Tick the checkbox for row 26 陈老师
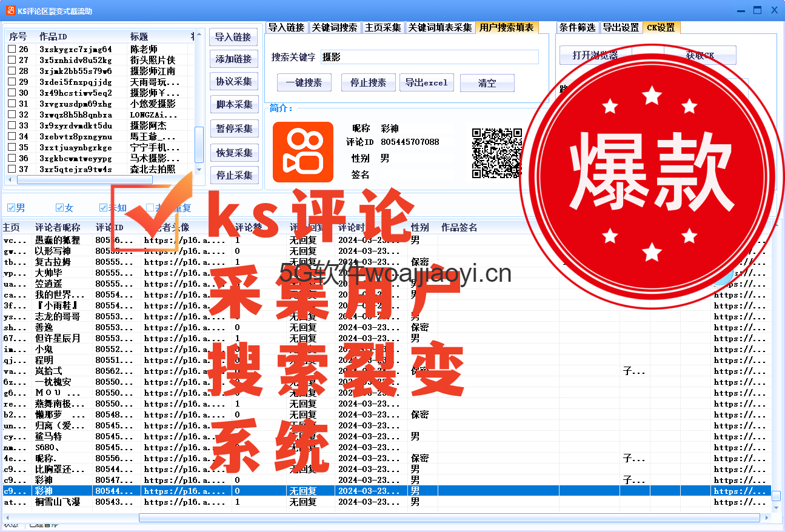Image resolution: width=785 pixels, height=532 pixels. [x=12, y=49]
